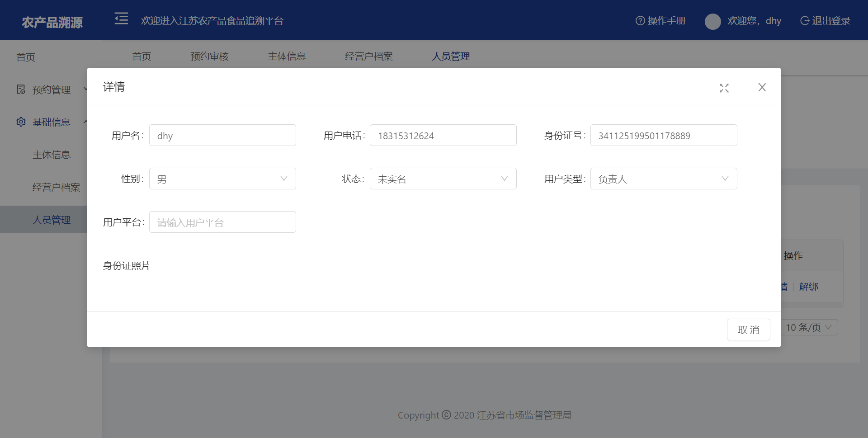This screenshot has height=438, width=868.
Task: Select the 经营户档案 tab
Action: pos(368,57)
